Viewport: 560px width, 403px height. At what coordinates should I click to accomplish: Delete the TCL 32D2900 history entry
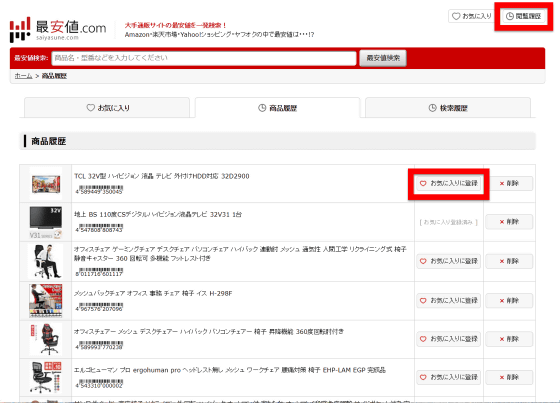509,183
